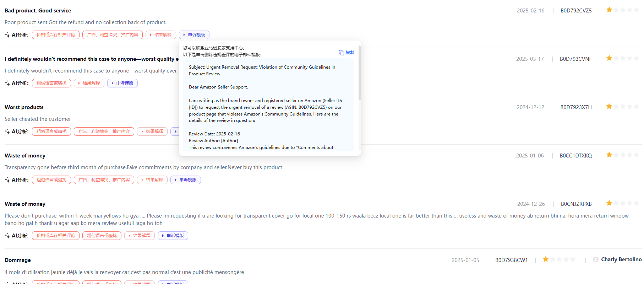Click the gold star beside ASIN B0D792CVZ5
This screenshot has height=284, width=644.
point(609,10)
